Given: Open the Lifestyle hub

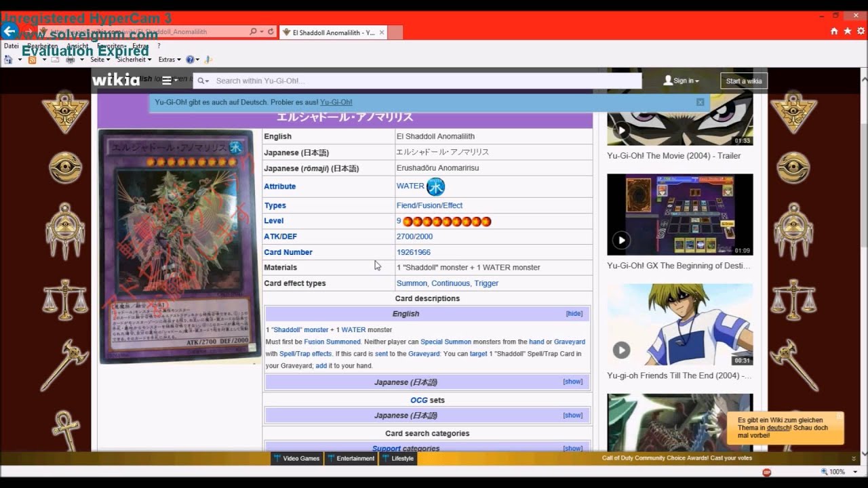Looking at the screenshot, I should (397, 458).
